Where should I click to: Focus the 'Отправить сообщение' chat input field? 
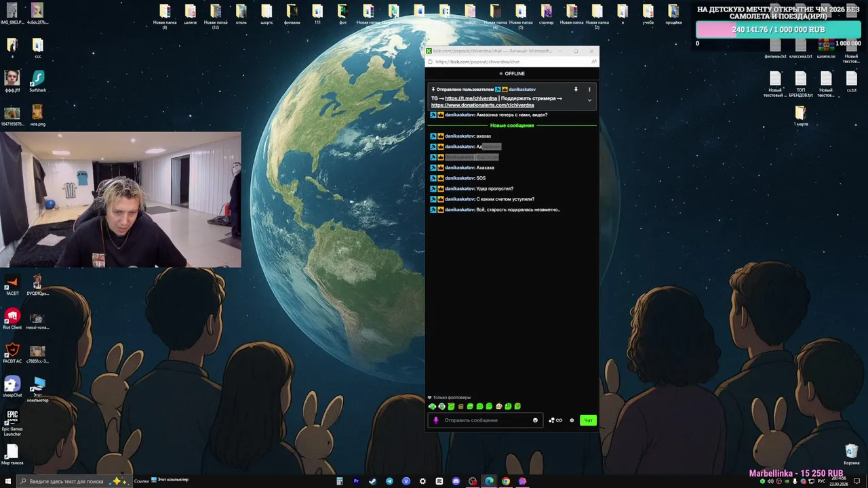click(x=487, y=420)
